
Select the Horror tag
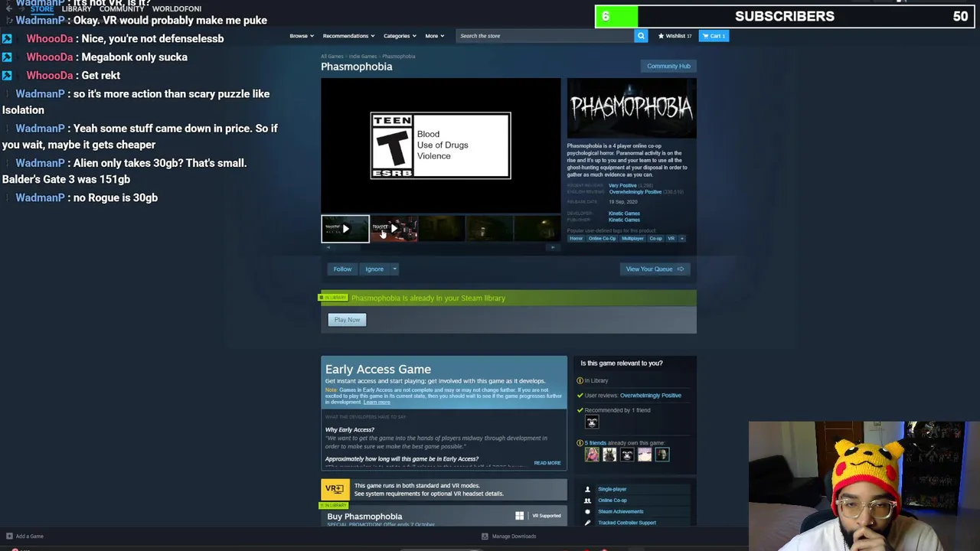[x=576, y=238]
